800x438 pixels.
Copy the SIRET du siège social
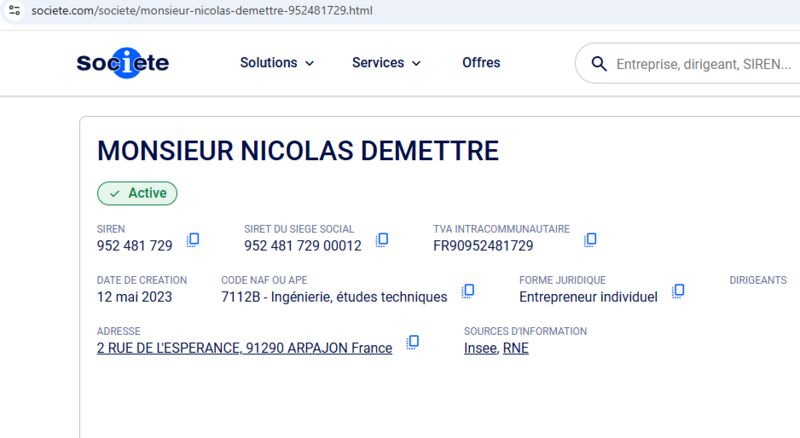382,239
